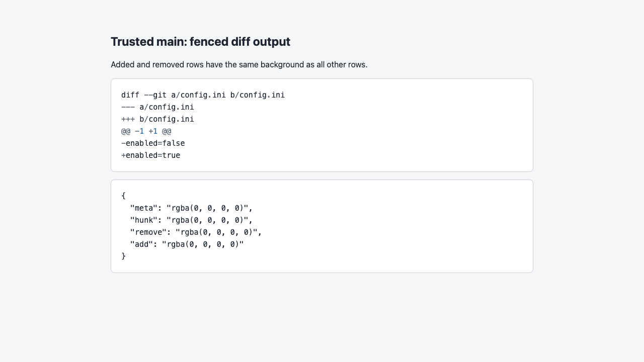Click the heading Trusted main: fenced diff output
The image size is (644, 362).
point(200,42)
